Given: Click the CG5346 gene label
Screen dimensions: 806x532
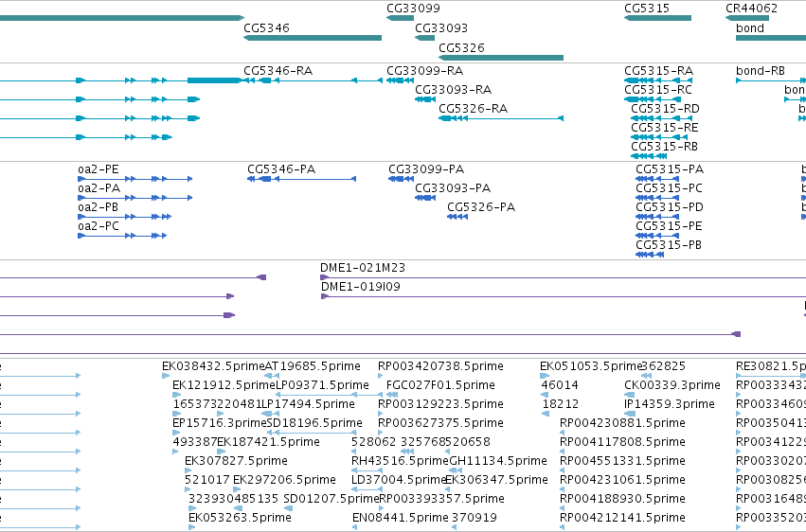Looking at the screenshot, I should [x=266, y=28].
